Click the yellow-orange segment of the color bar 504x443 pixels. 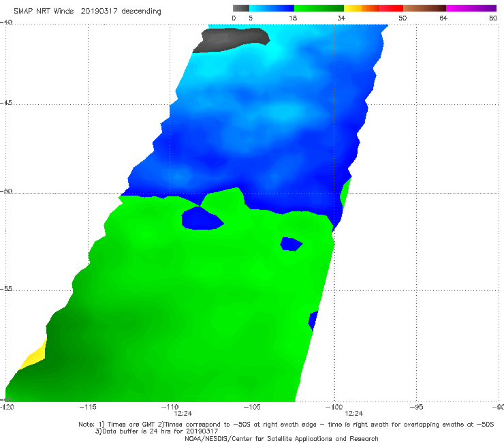tap(362, 8)
